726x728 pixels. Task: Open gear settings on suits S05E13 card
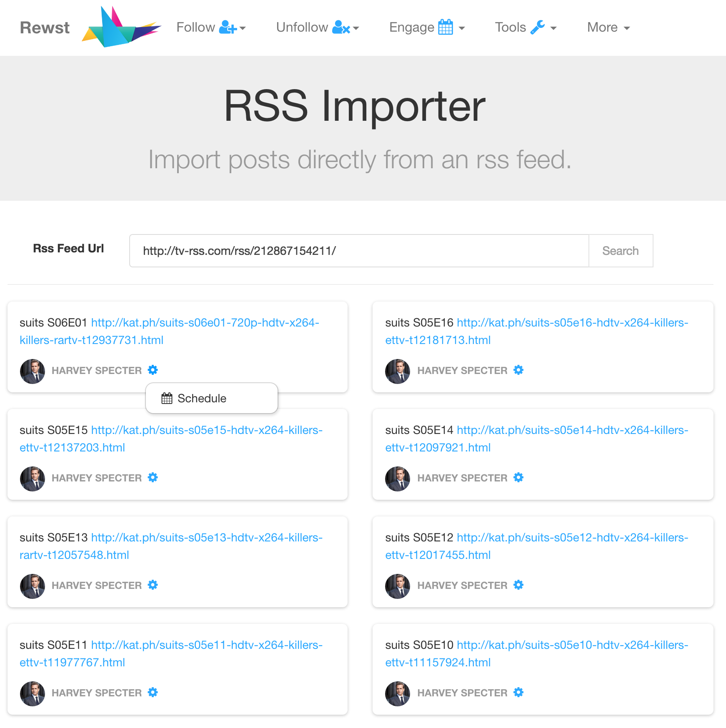[153, 585]
